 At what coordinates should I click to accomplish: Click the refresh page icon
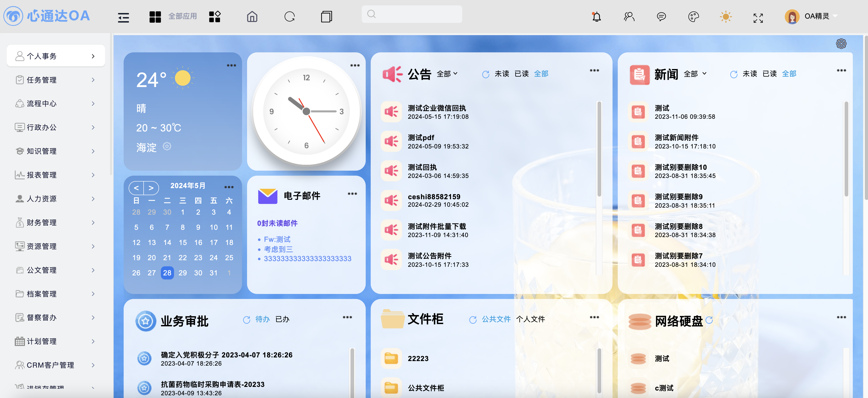289,17
